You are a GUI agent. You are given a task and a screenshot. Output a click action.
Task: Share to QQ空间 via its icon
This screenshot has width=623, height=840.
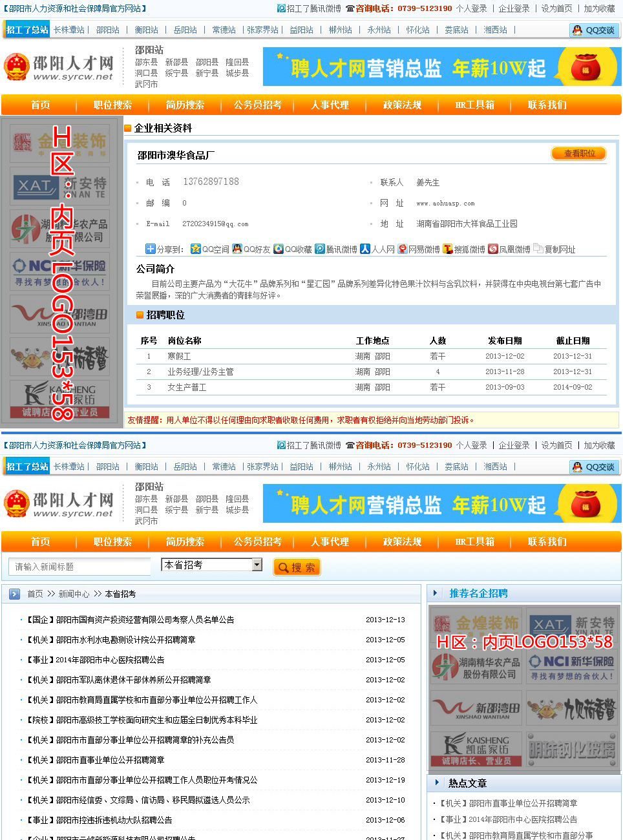[x=196, y=249]
